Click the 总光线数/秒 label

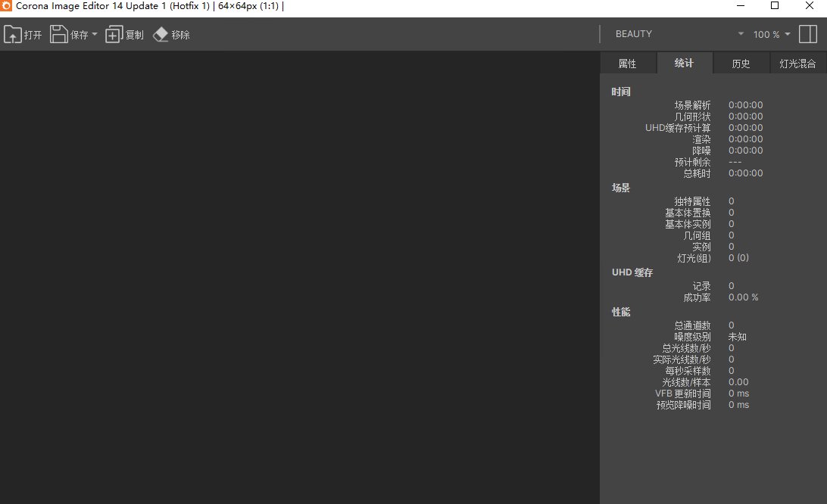click(687, 348)
